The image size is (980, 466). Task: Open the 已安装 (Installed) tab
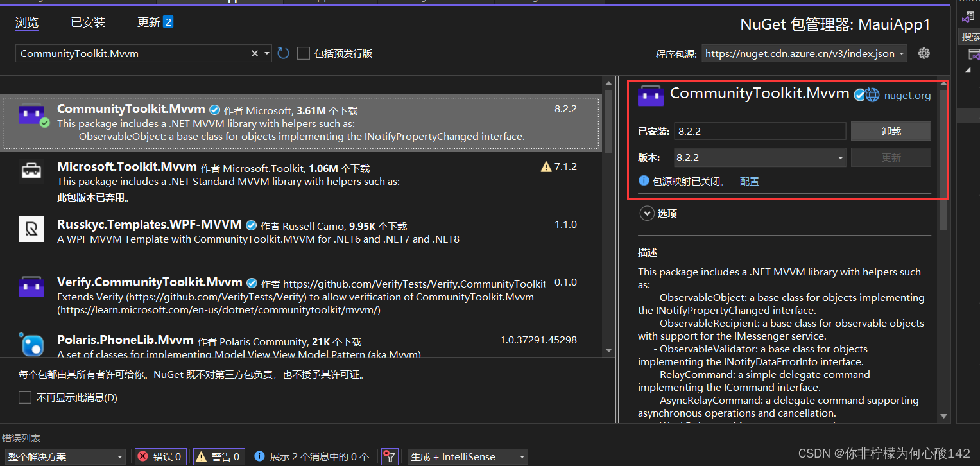point(88,22)
